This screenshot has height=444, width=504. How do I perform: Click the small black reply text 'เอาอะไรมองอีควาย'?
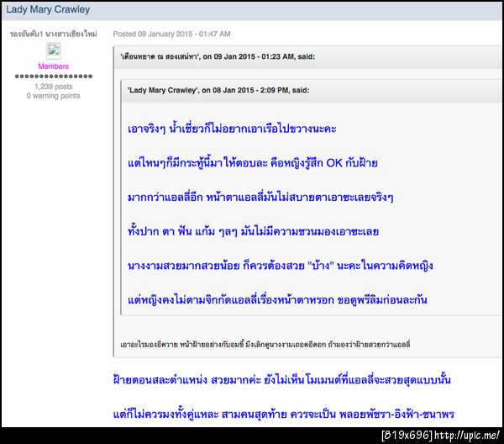265,345
